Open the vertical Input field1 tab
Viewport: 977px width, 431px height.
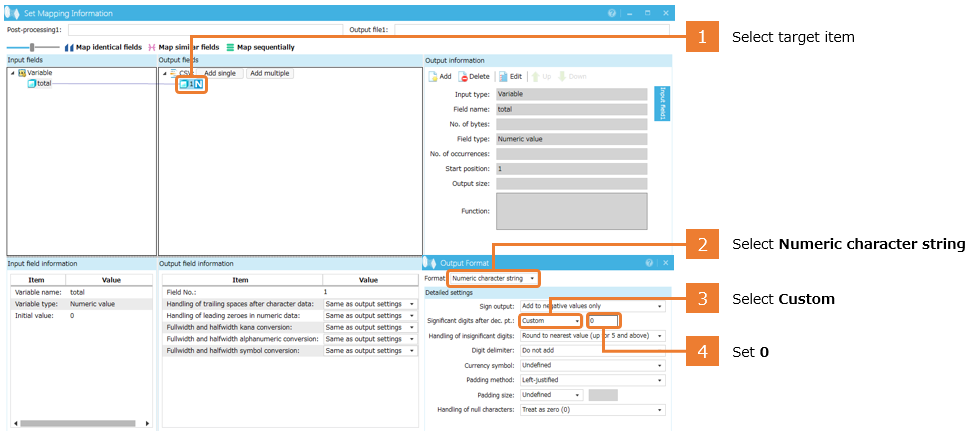pos(661,103)
